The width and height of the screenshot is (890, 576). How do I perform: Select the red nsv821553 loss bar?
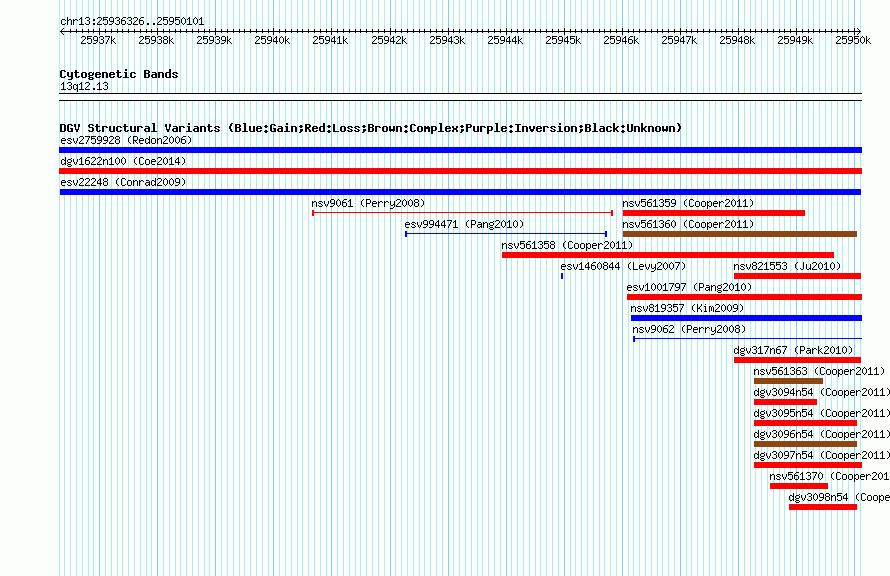coord(797,276)
